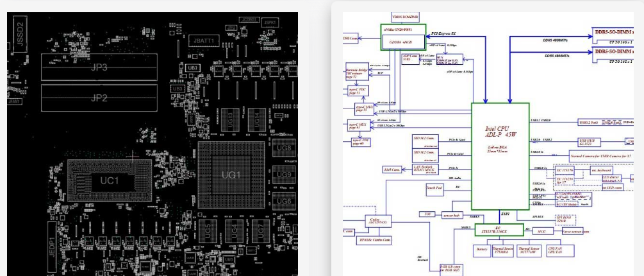Open the schematic block diagram image
This screenshot has width=644, height=276.
(488, 144)
